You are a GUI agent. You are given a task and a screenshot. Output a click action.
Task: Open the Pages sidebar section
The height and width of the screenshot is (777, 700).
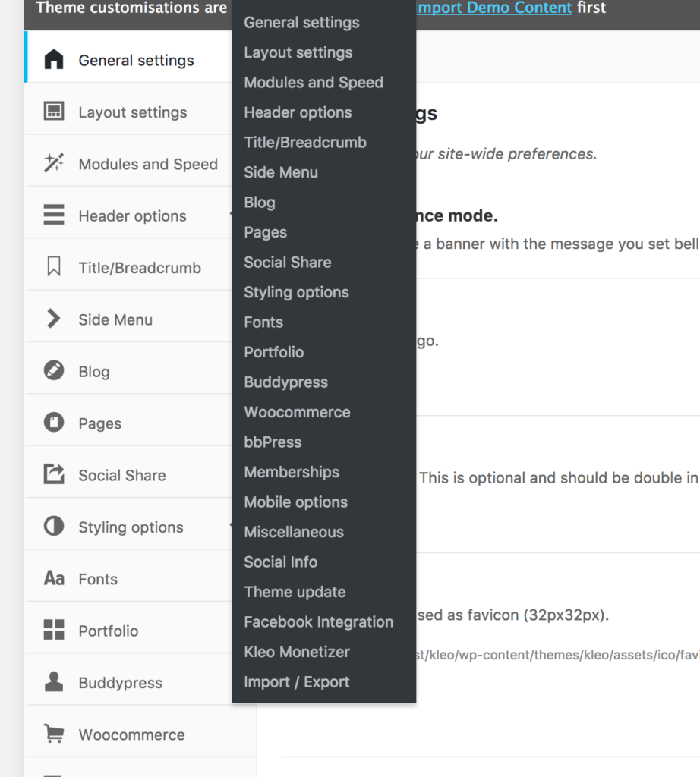click(128, 420)
